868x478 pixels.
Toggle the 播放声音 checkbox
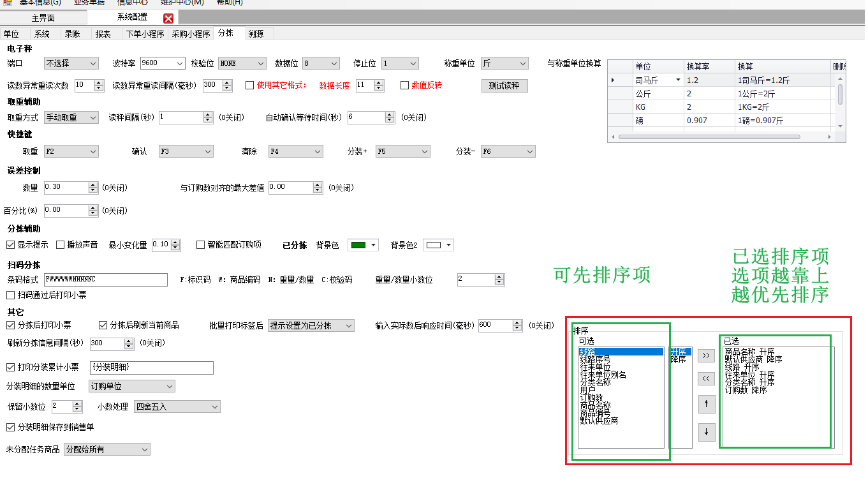(61, 245)
